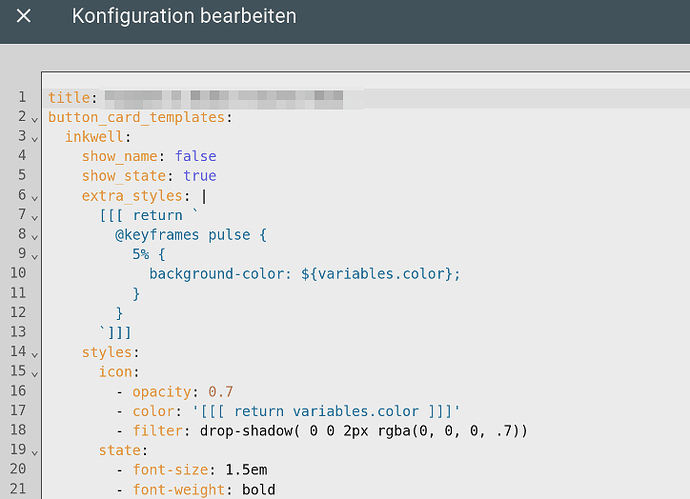Collapse the state section fold arrow
Viewport: 690px width, 499px height.
(35, 452)
